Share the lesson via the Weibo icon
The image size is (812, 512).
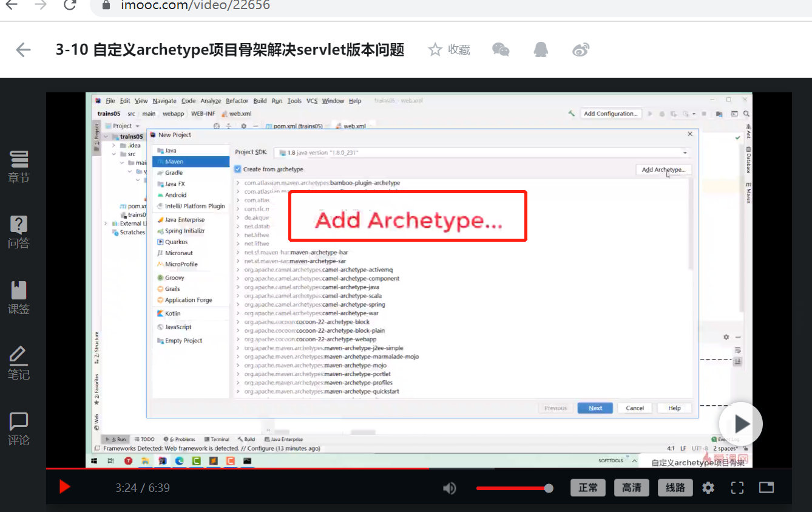click(x=581, y=50)
